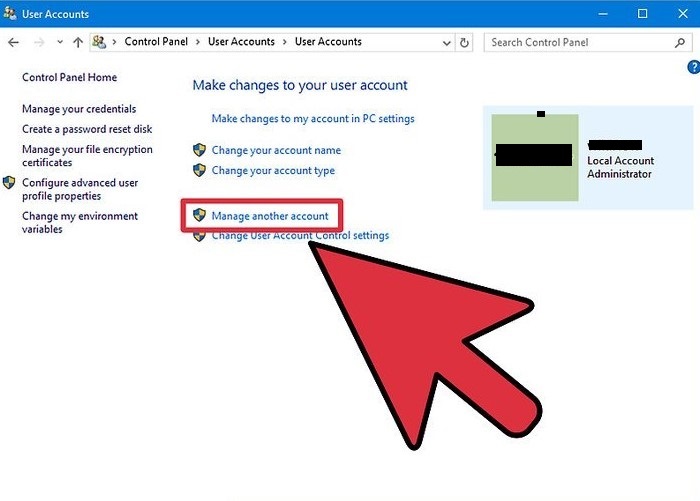
Task: Open Configure advanced user profile properties
Action: pos(80,189)
